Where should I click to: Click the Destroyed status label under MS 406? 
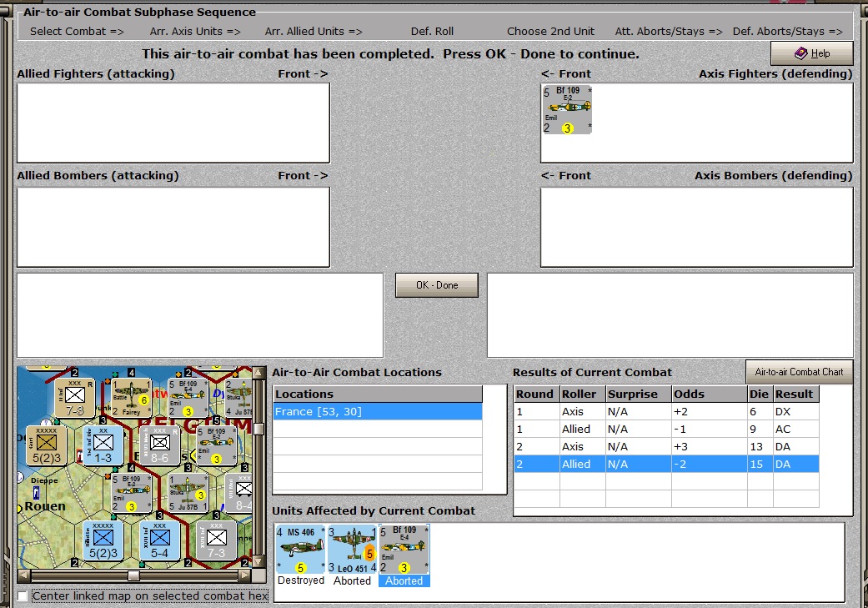(300, 580)
